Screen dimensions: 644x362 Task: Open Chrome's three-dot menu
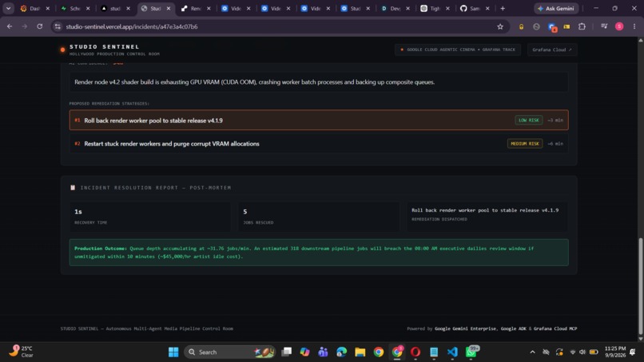click(x=634, y=26)
